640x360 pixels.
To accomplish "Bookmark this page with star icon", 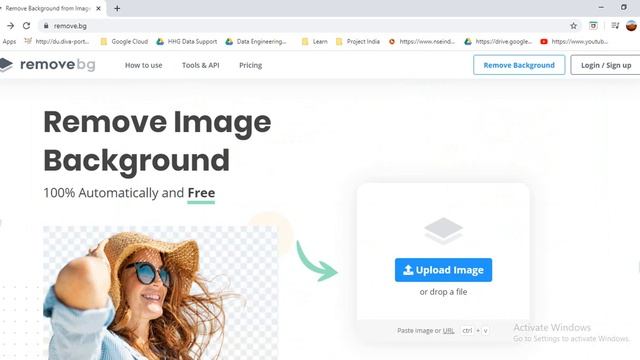I will (573, 26).
